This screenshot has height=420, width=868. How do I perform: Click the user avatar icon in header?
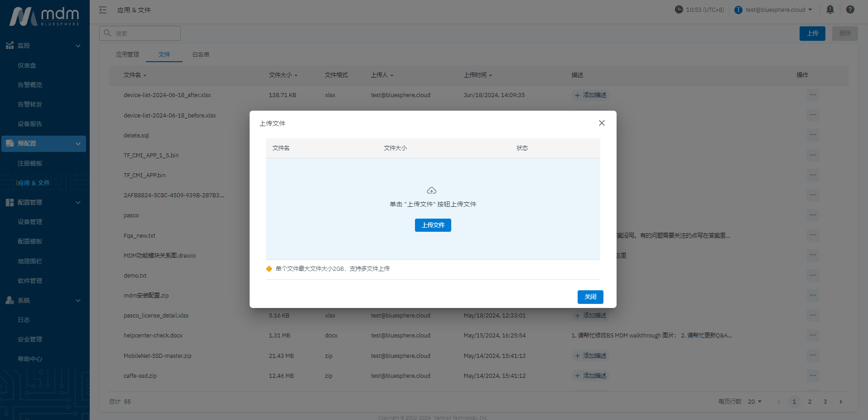coord(738,10)
